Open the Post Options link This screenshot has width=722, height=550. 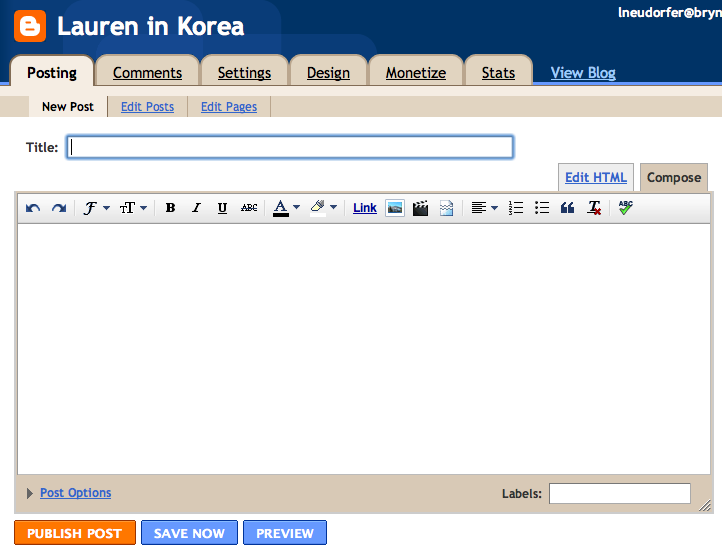[76, 493]
